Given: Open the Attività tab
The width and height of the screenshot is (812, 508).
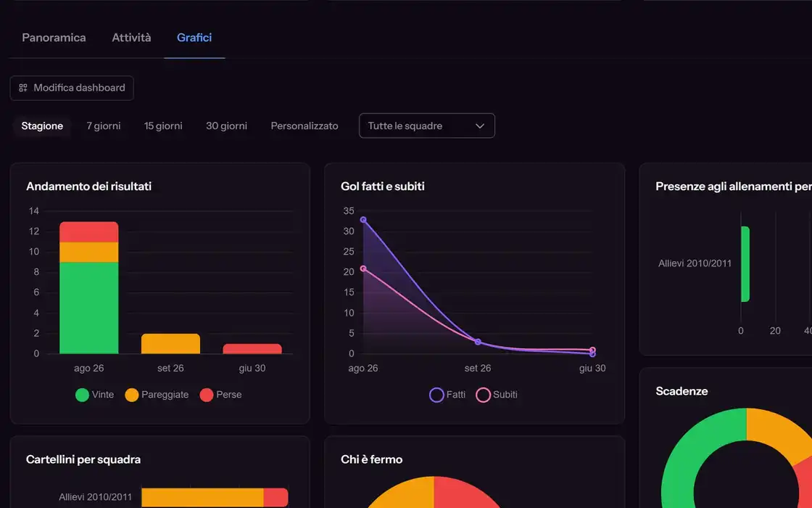Looking at the screenshot, I should pos(131,37).
